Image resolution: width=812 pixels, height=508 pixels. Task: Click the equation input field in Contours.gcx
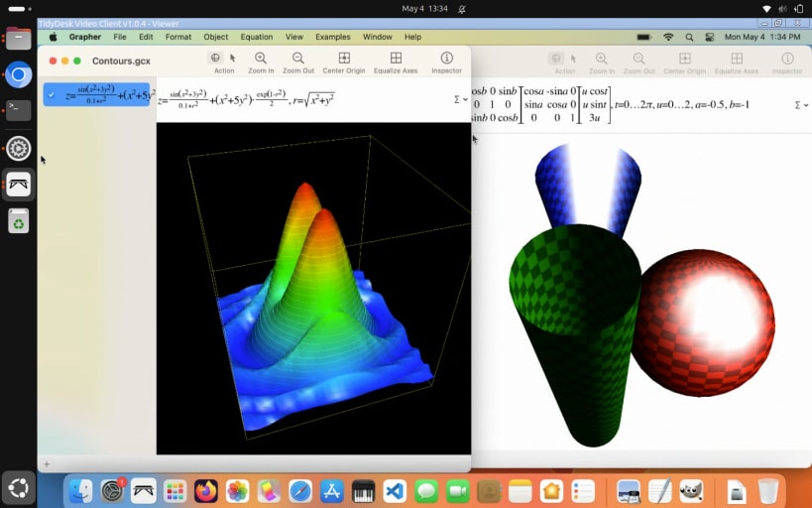coord(305,99)
